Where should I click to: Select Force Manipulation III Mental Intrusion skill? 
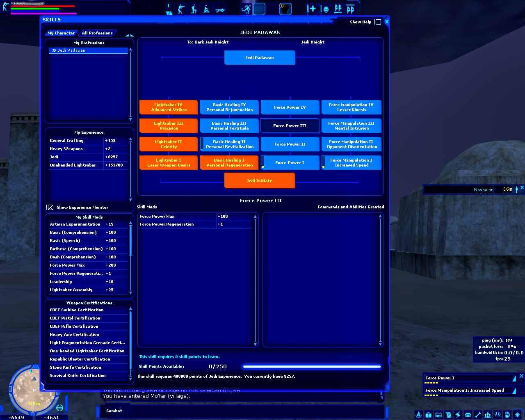click(352, 126)
